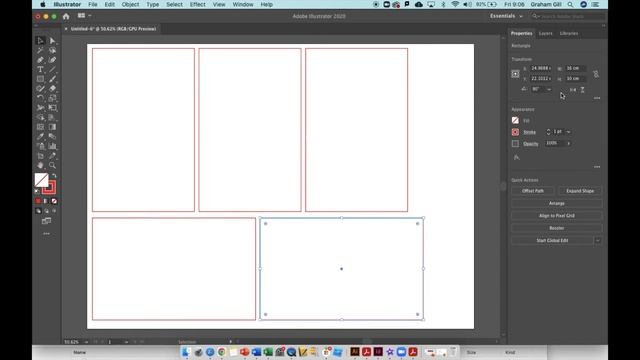Activate the Shape Builder tool

pos(40,118)
